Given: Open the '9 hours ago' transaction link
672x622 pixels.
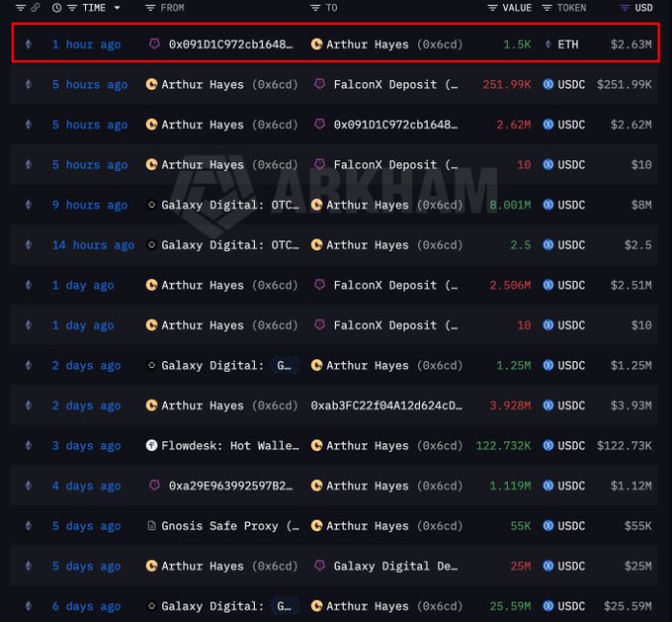Looking at the screenshot, I should coord(90,205).
